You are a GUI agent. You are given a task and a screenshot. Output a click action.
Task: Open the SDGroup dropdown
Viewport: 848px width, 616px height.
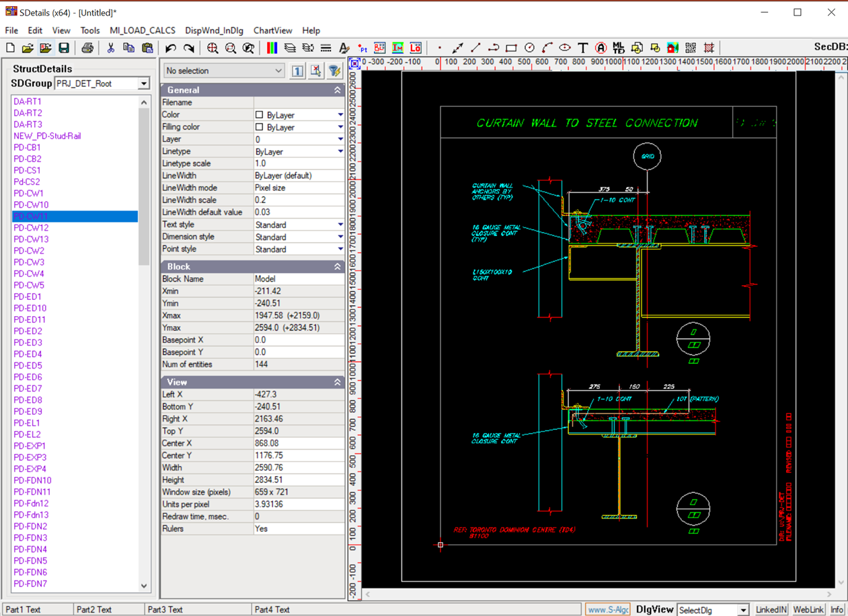pyautogui.click(x=143, y=83)
